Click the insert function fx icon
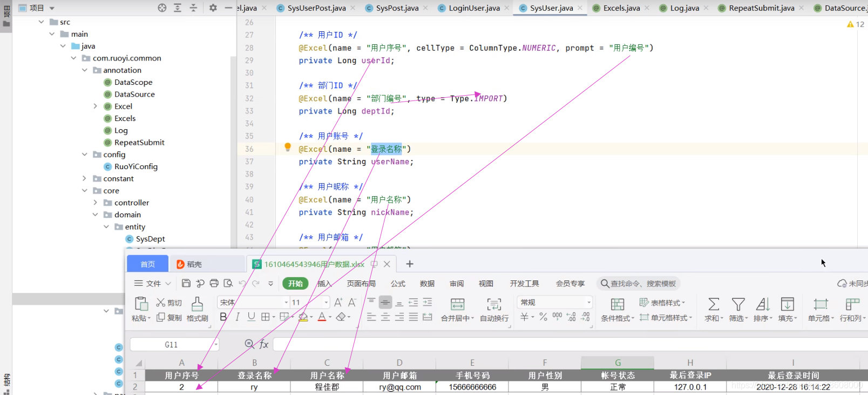This screenshot has height=395, width=868. (x=264, y=344)
